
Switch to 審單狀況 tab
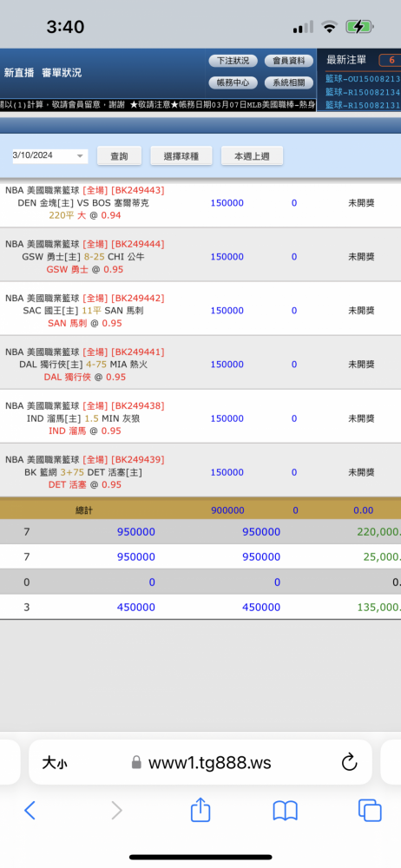click(x=62, y=73)
